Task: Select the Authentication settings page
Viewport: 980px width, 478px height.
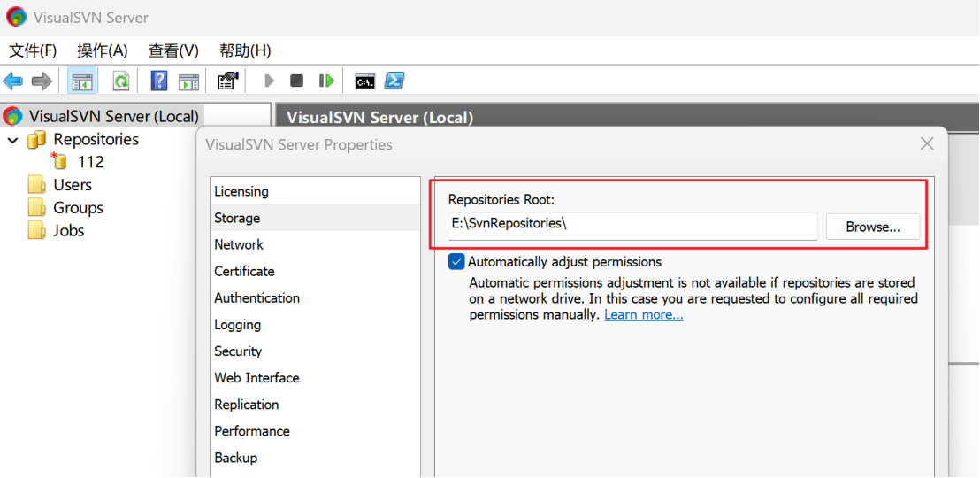Action: point(256,298)
